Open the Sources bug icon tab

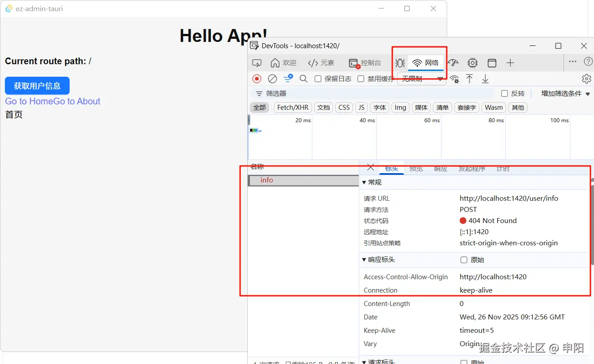coord(400,63)
